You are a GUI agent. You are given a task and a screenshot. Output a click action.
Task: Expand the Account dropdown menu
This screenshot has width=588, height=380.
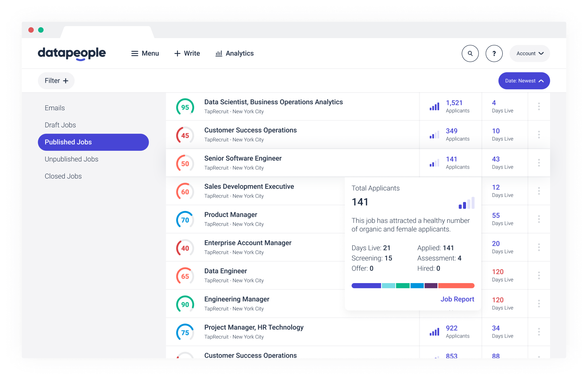[530, 53]
